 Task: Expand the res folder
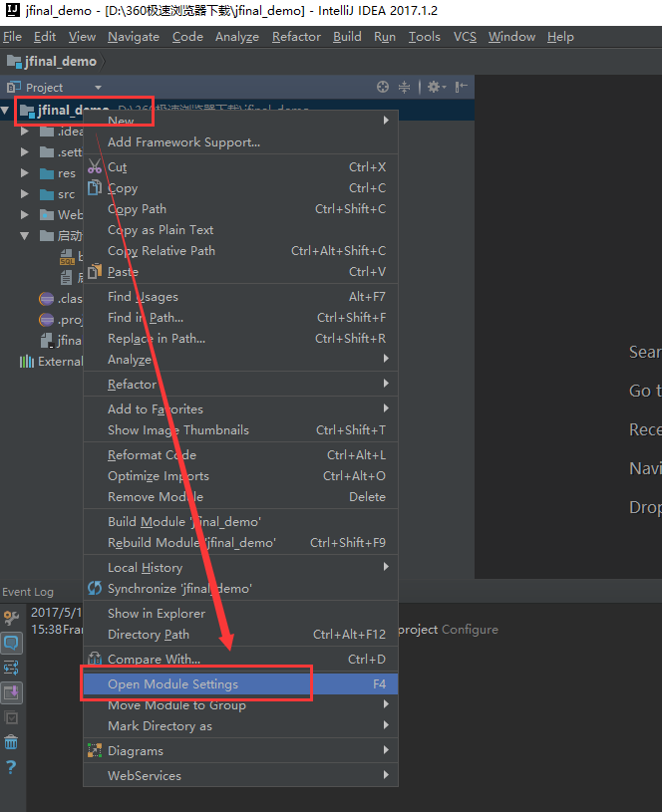pyautogui.click(x=24, y=173)
